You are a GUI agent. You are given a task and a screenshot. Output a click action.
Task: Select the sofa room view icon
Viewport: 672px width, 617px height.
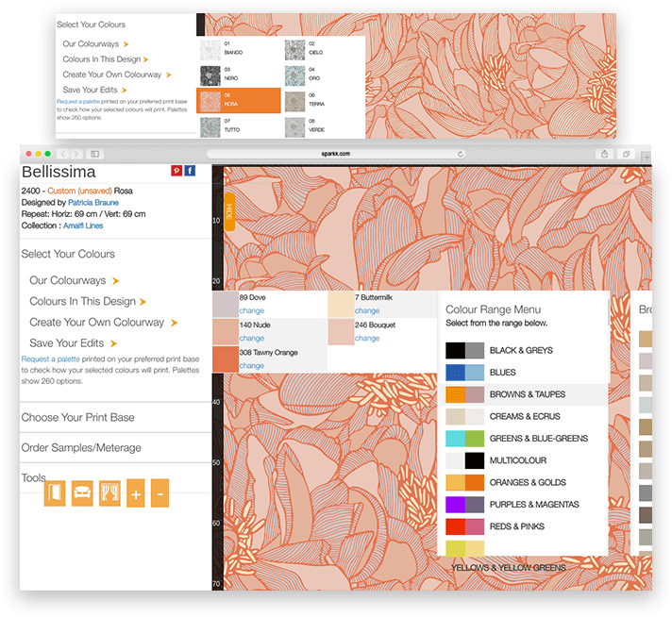(x=82, y=493)
